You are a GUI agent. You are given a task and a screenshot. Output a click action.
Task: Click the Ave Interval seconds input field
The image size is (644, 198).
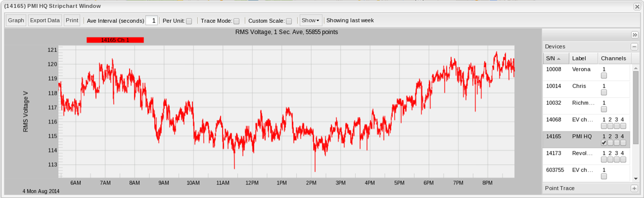click(x=151, y=21)
